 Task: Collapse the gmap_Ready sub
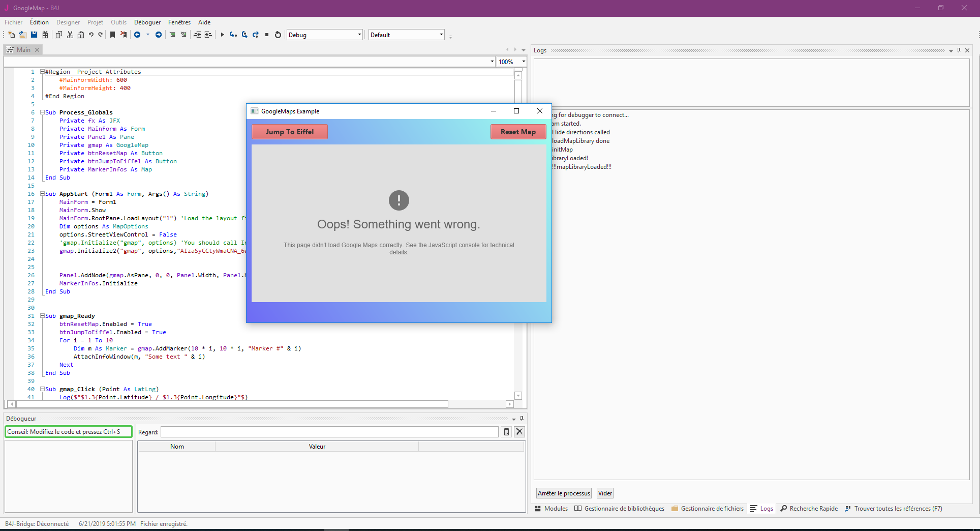coord(43,316)
